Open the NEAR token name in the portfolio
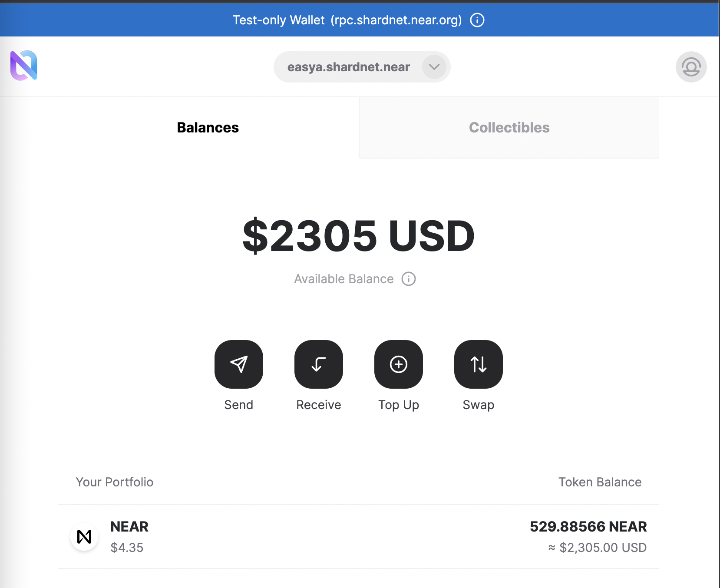Viewport: 720px width, 588px height. click(129, 526)
